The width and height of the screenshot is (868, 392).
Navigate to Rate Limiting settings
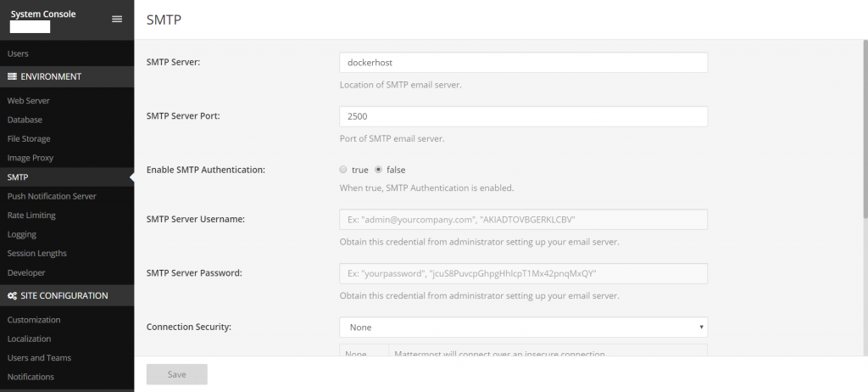31,216
